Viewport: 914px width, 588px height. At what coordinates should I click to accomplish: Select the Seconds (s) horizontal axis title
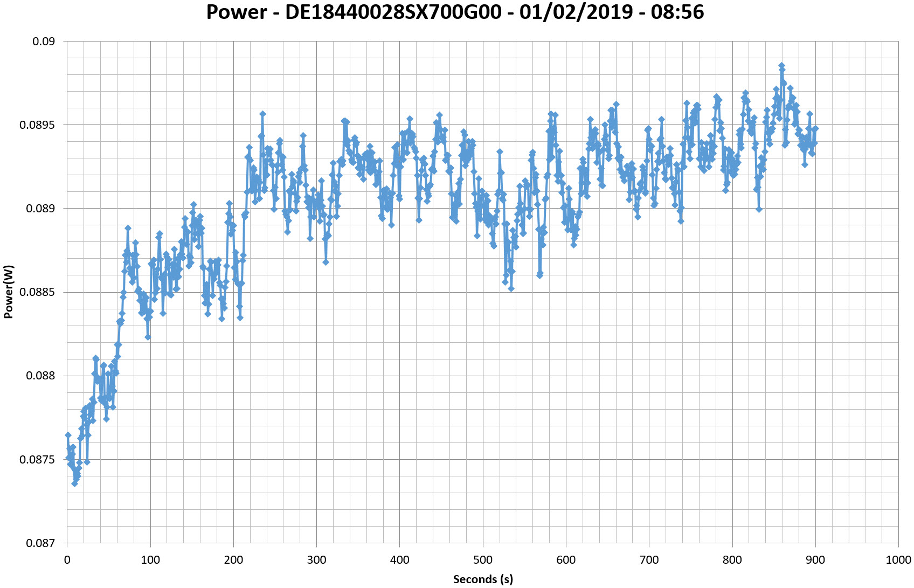[x=482, y=579]
